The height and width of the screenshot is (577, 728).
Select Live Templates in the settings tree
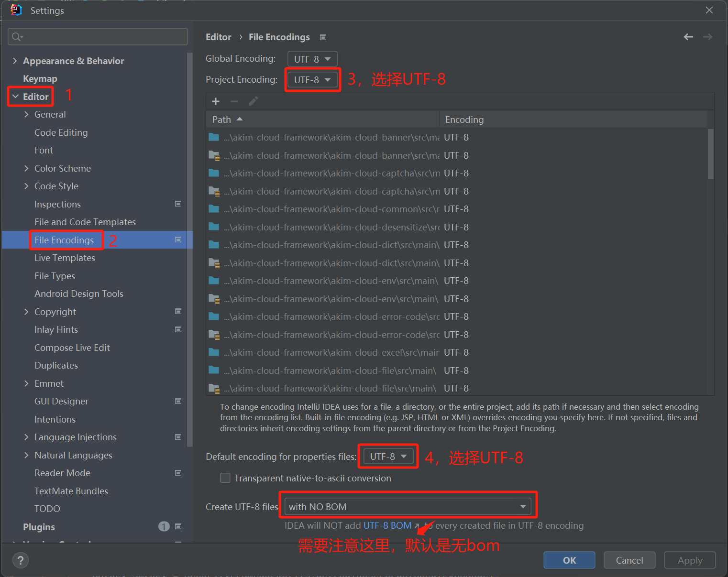(x=65, y=258)
